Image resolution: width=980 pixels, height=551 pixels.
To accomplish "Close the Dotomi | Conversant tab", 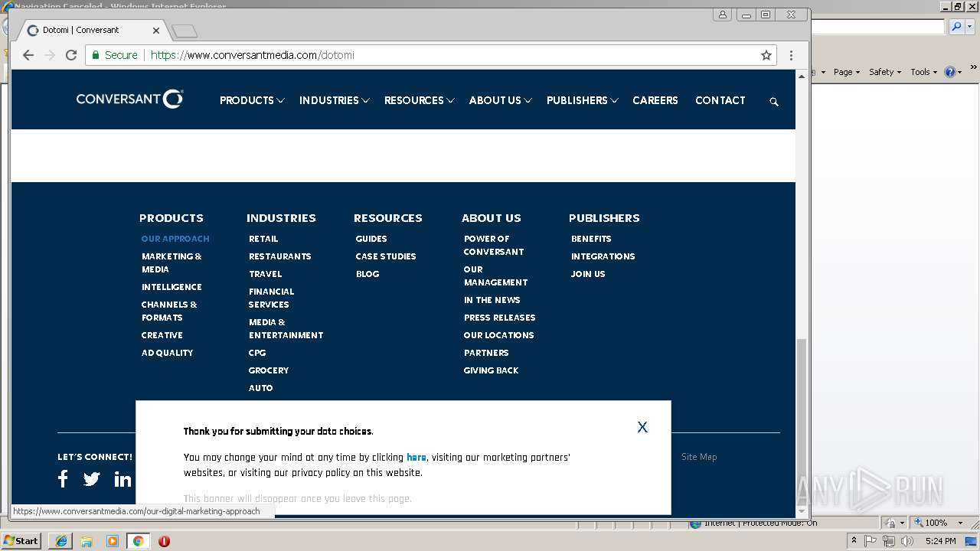I will pos(156,31).
